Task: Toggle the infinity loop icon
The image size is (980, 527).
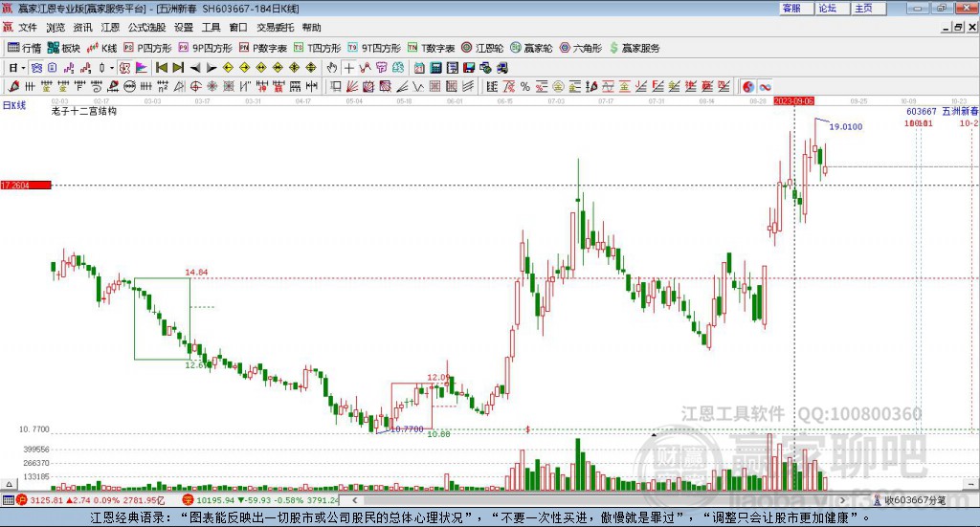Action: pos(765,87)
